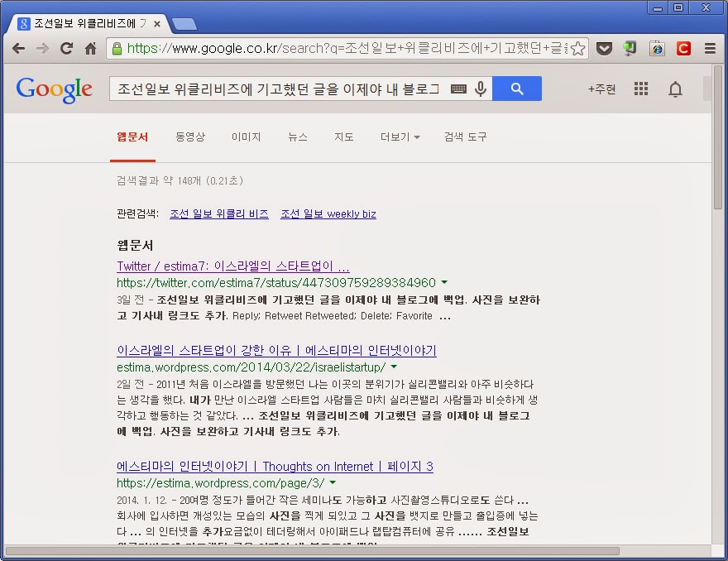Click the 웹문서 section heading
Image resolution: width=728 pixels, height=561 pixels.
(x=135, y=245)
